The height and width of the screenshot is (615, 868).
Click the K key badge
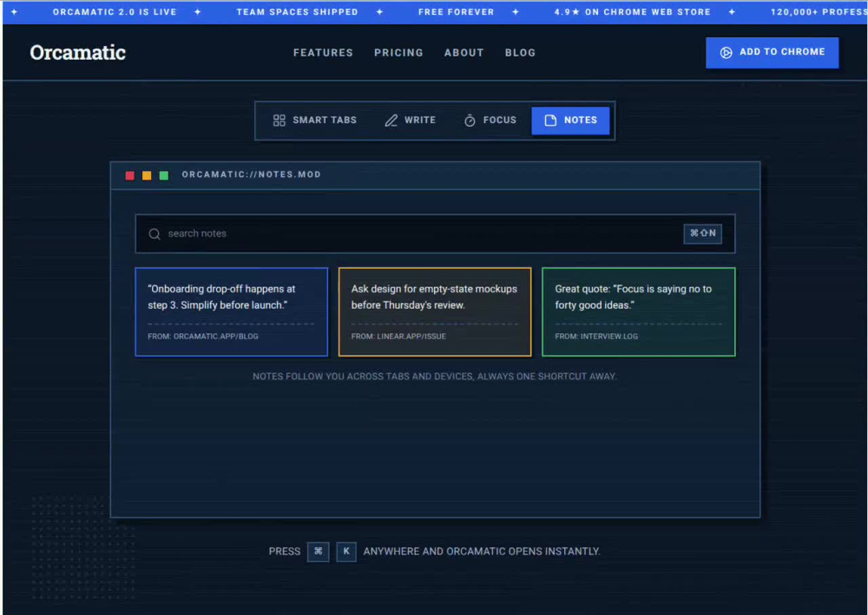coord(346,552)
